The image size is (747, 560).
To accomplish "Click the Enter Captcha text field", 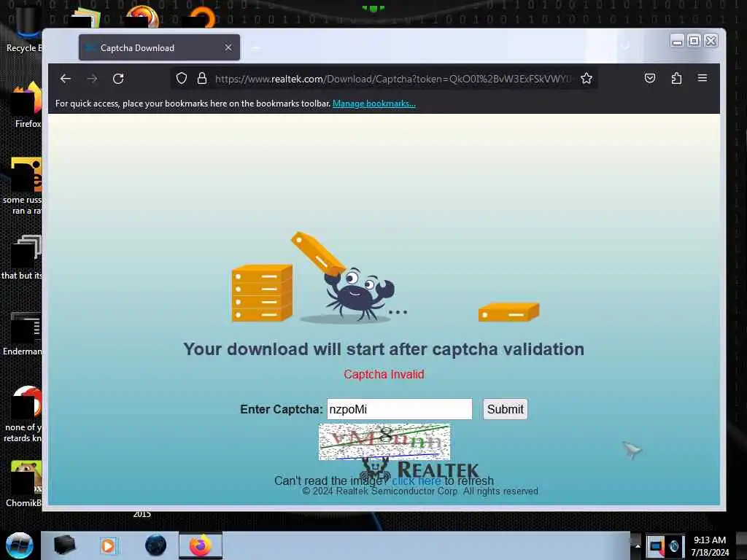I will pyautogui.click(x=399, y=409).
